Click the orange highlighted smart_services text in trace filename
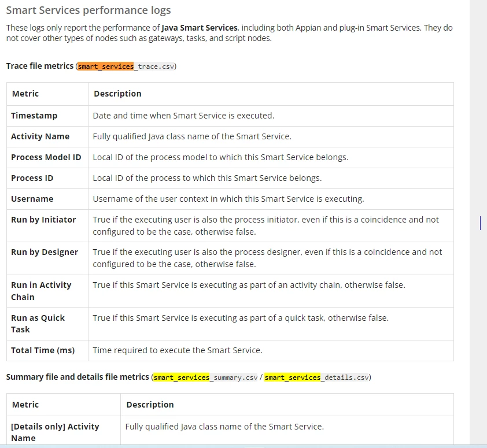 (x=106, y=66)
